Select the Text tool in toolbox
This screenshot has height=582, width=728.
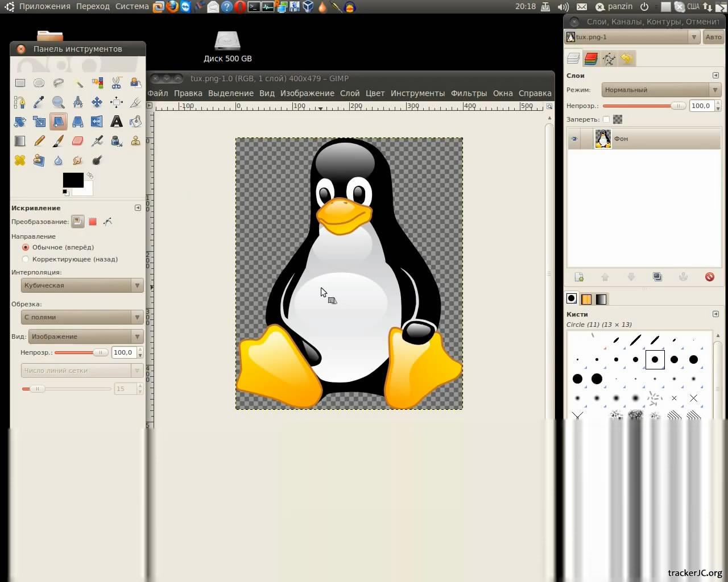[116, 122]
